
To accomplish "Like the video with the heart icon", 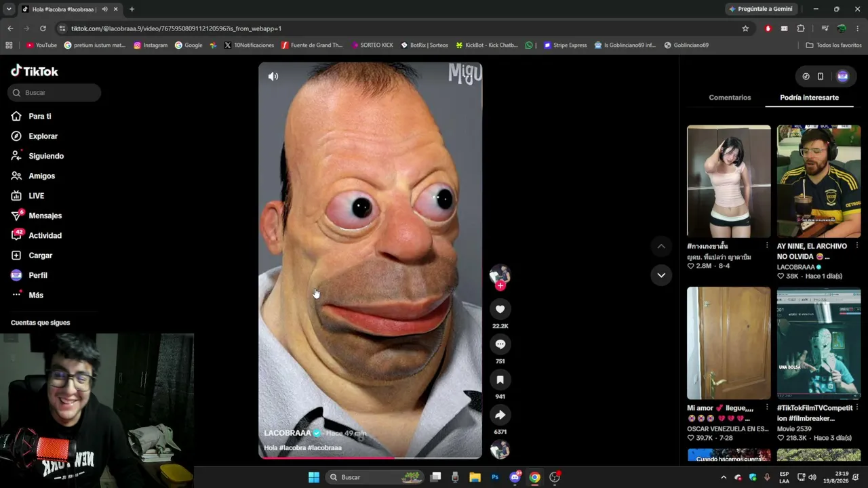I will [500, 309].
